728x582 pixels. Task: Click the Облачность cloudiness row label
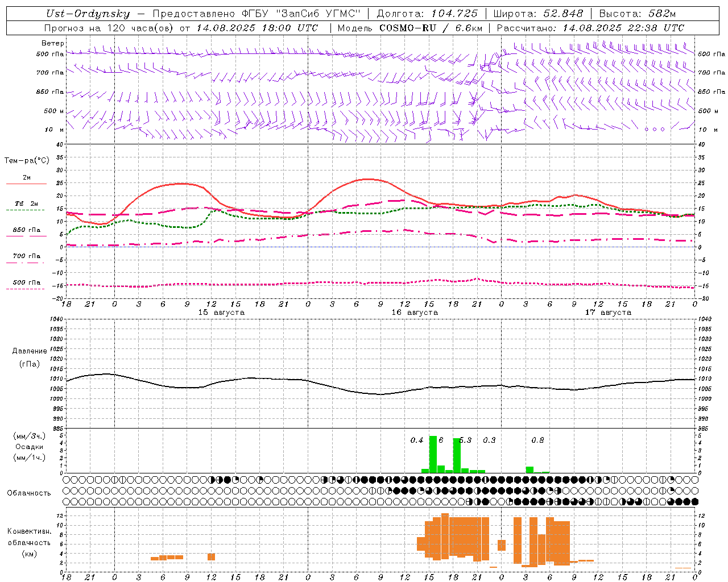[x=29, y=493]
